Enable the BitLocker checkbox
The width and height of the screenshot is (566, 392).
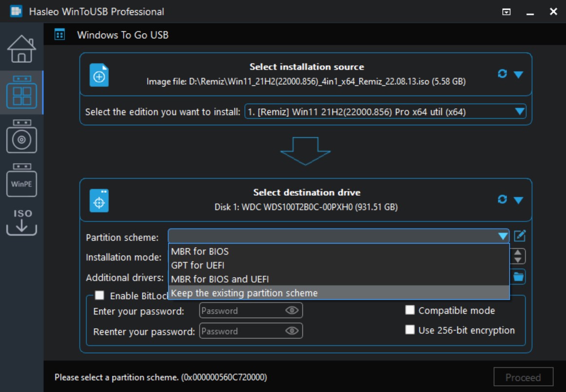click(99, 295)
